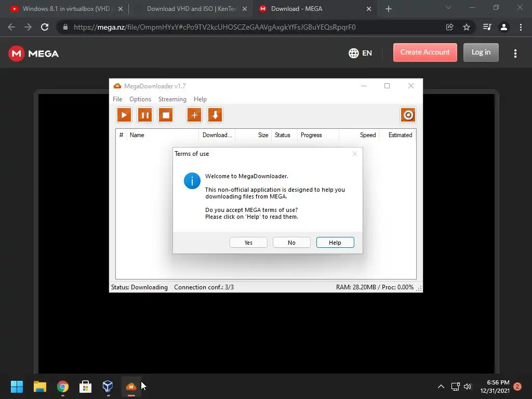Close the Download VHD and ISO tab
Viewport: 532px width, 399px height.
pyautogui.click(x=245, y=9)
